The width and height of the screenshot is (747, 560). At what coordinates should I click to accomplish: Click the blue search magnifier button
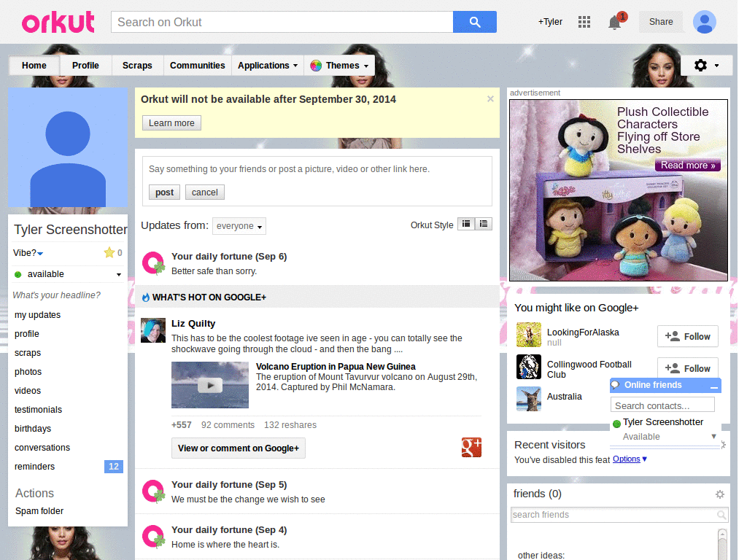click(x=474, y=22)
